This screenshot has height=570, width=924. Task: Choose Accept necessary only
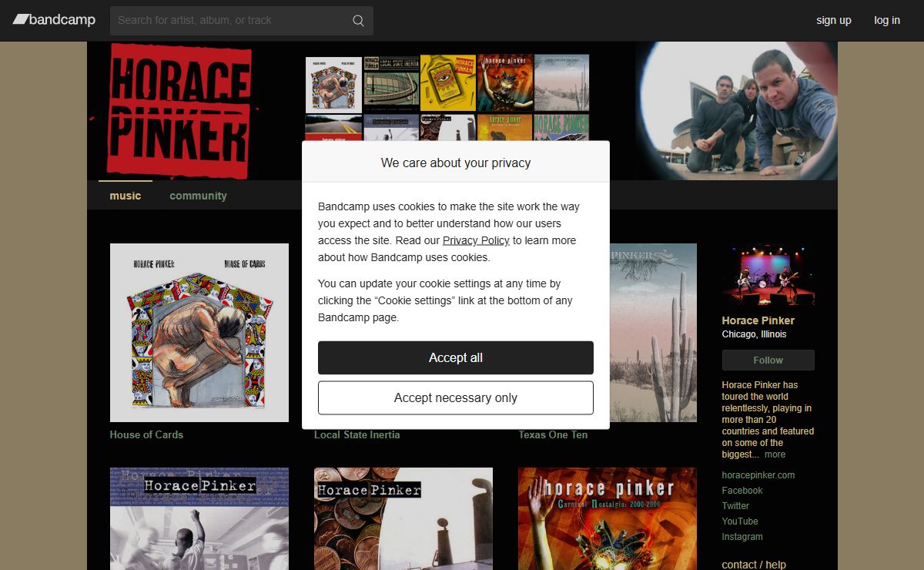[x=456, y=397]
